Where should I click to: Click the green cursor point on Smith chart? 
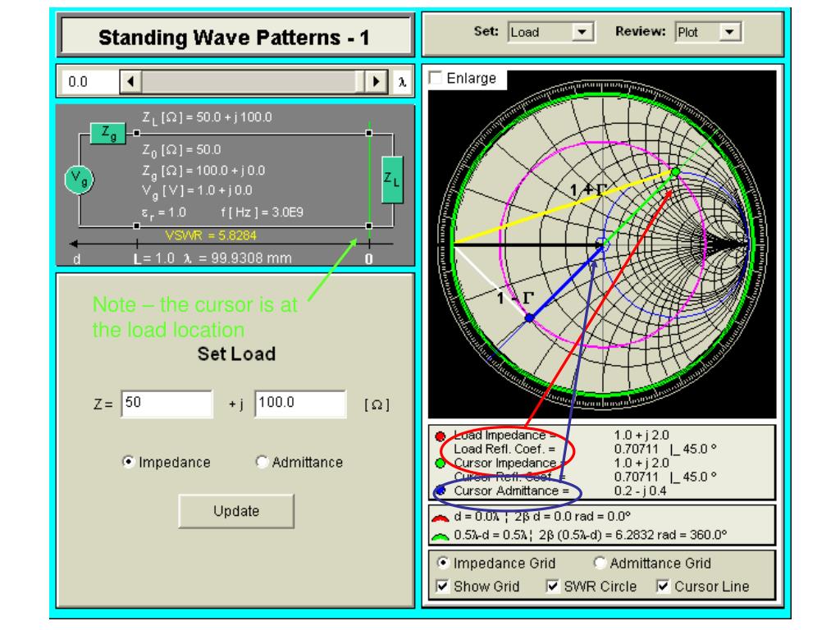click(676, 172)
